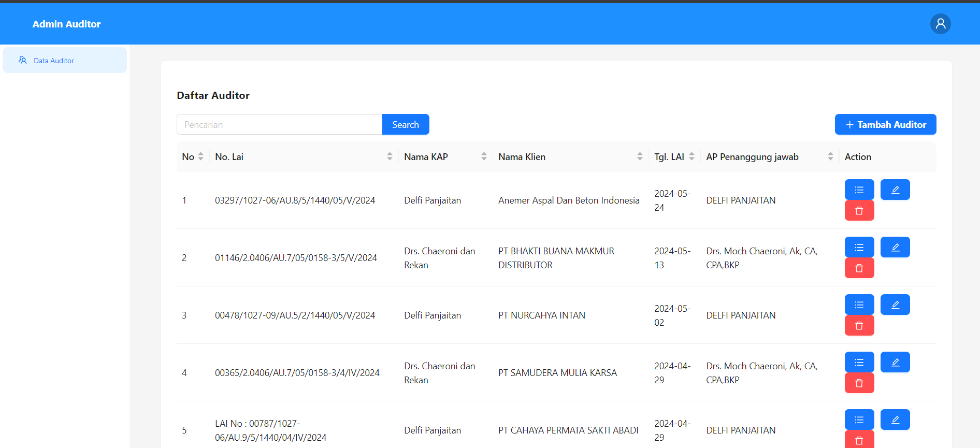Sort table by Nama KAP column

tap(484, 156)
